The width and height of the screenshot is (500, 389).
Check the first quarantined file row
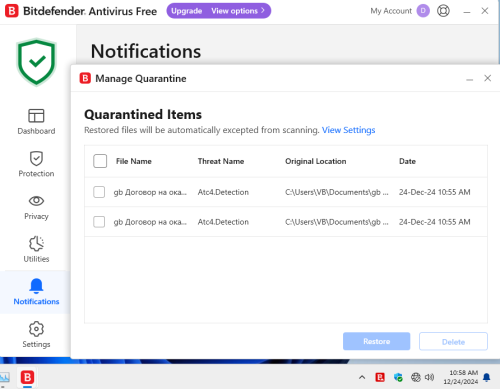point(99,192)
